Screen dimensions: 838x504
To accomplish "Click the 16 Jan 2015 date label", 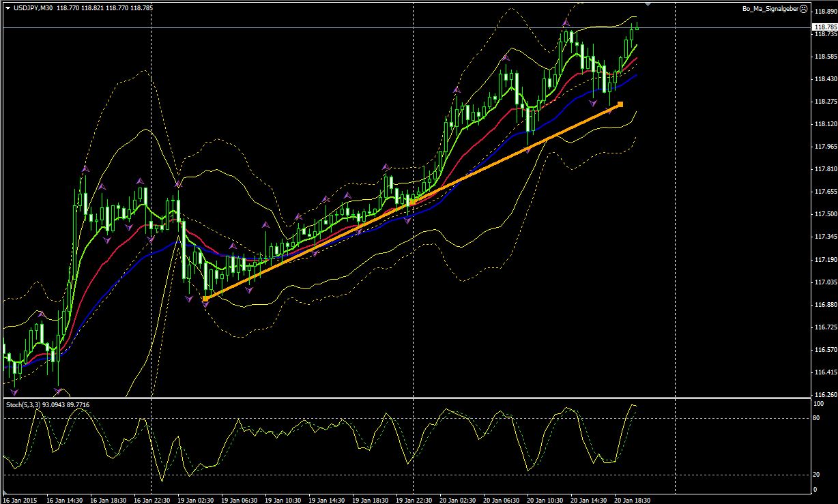I will [x=20, y=499].
